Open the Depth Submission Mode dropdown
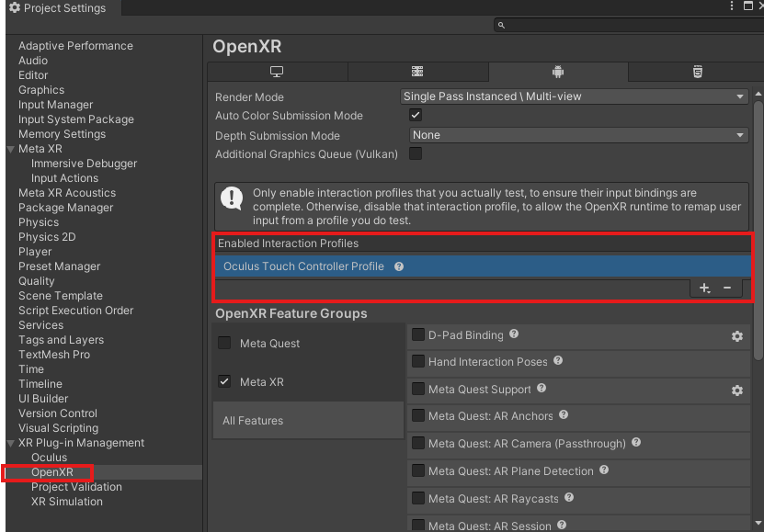 tap(579, 135)
